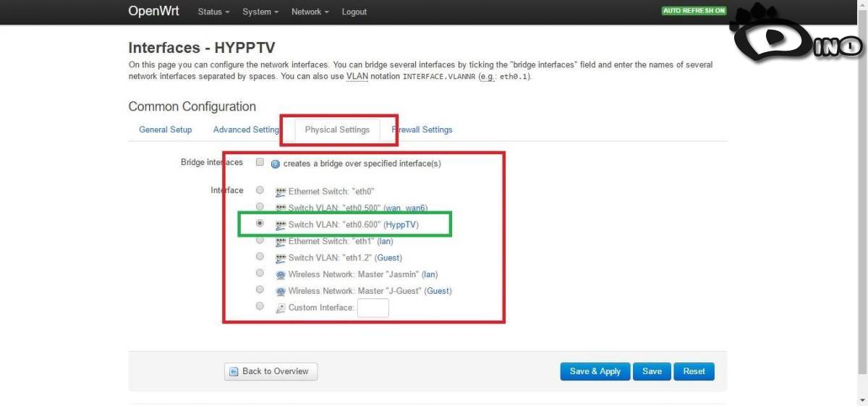Screen dimensions: 868x406
Task: Select the Wireless Network "Jasmin" radio button
Action: coord(260,273)
